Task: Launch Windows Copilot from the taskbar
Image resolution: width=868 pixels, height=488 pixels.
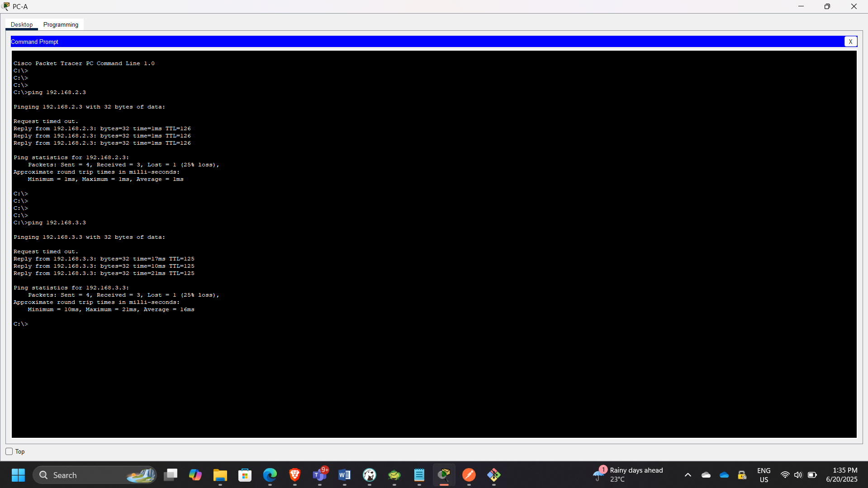Action: coord(195,475)
